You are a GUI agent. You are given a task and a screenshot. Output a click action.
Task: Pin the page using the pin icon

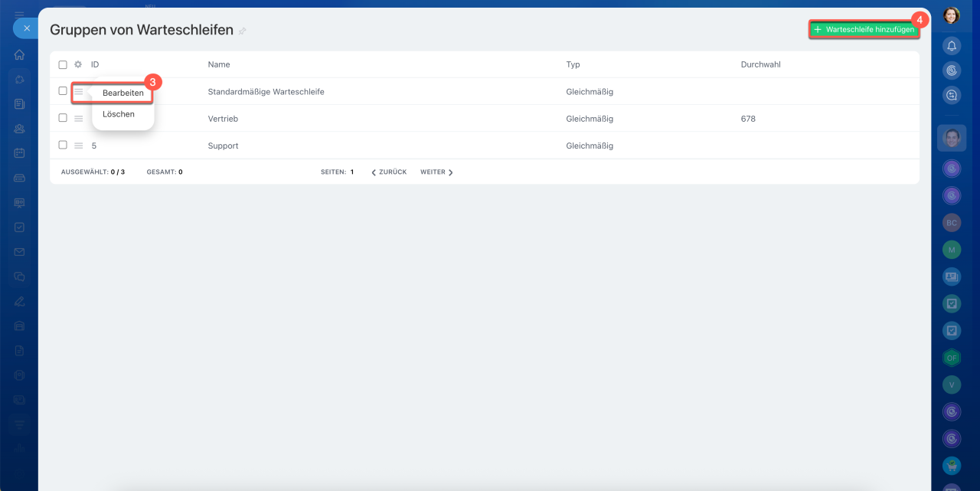pyautogui.click(x=243, y=31)
